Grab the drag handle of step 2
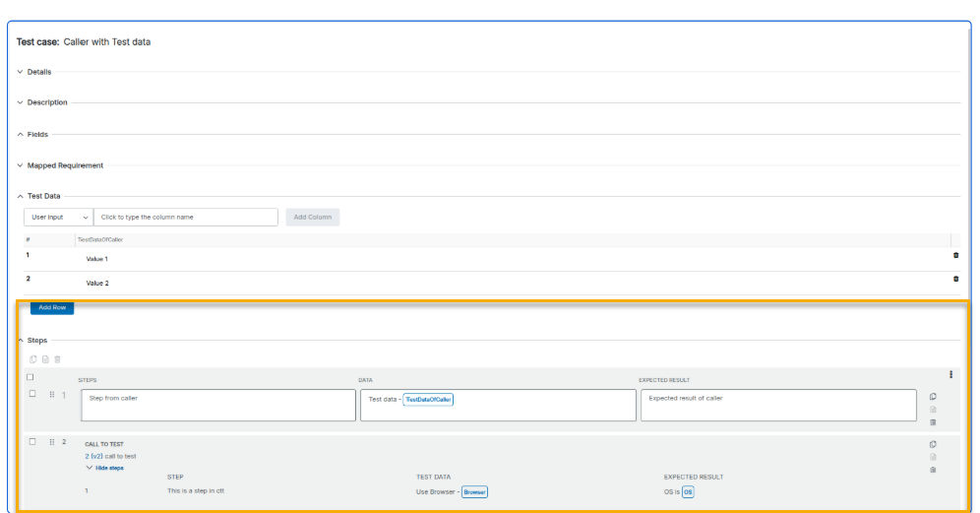980x513 pixels. coord(51,442)
